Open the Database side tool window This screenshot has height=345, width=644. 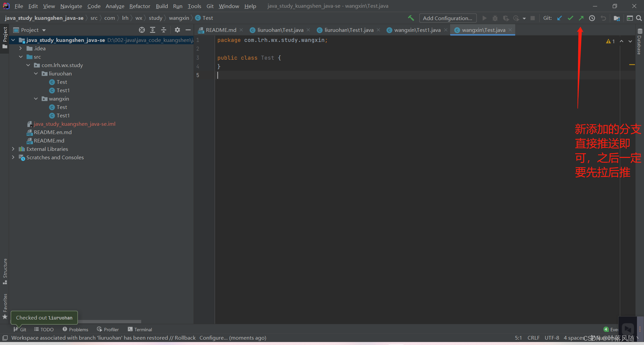(x=640, y=41)
